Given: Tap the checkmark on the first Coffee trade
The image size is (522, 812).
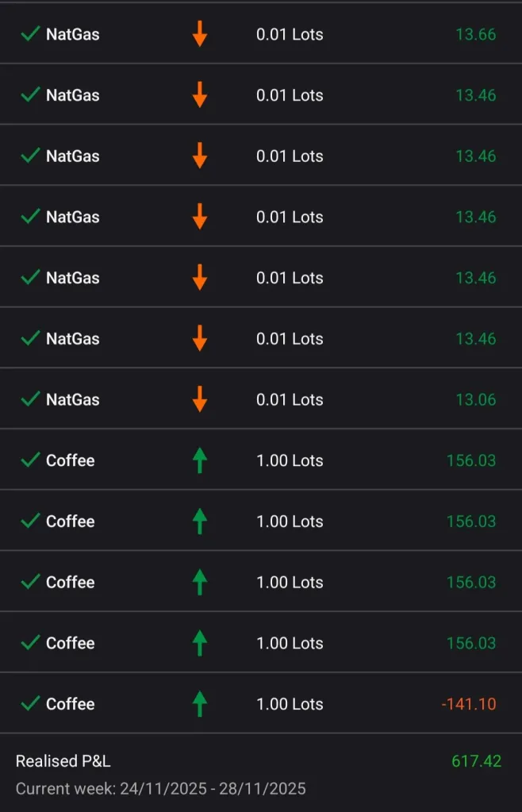Looking at the screenshot, I should 30,460.
